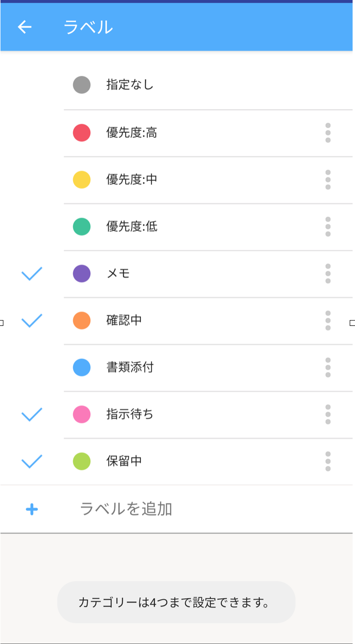Uncheck the メモ label checkmark
Viewport: 355px width, 644px height.
pyautogui.click(x=32, y=274)
